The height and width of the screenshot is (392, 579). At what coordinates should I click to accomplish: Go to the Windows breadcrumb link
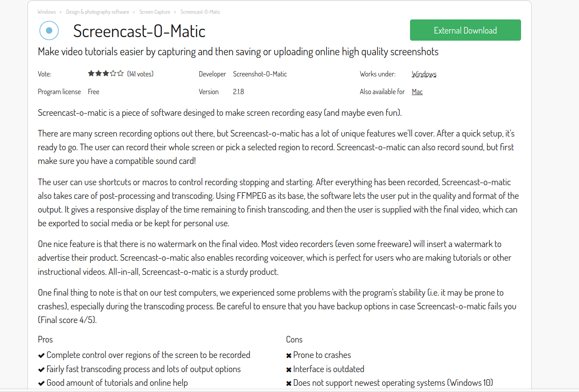point(46,12)
